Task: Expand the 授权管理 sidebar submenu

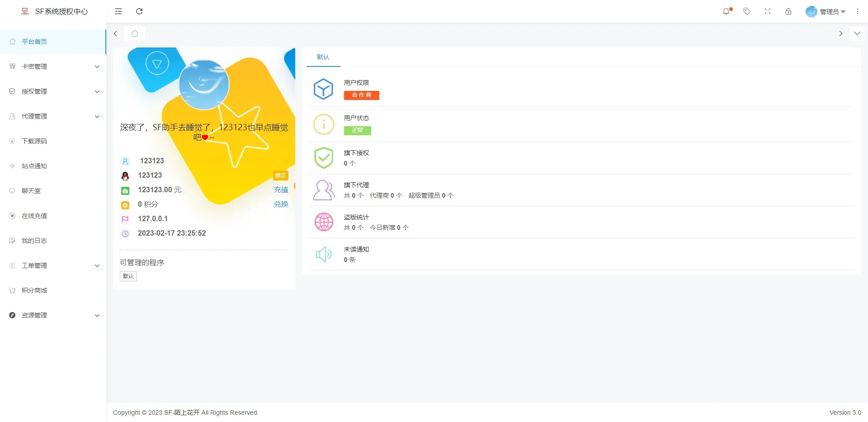Action: tap(53, 91)
